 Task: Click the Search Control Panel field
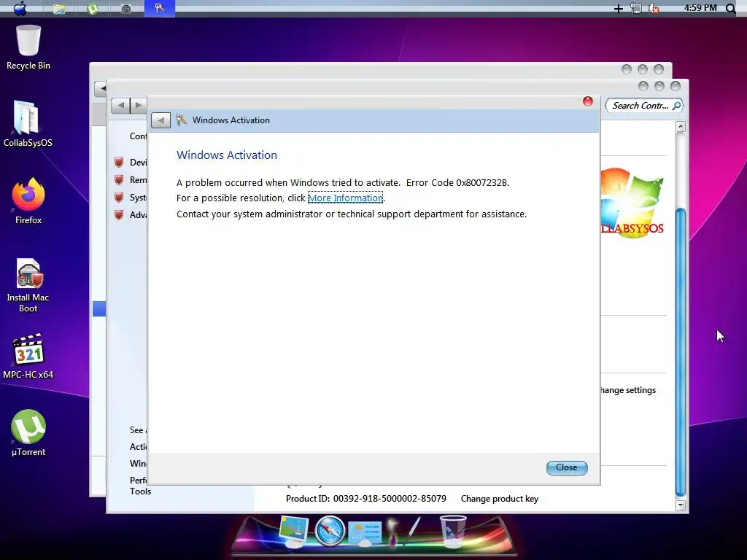[643, 105]
